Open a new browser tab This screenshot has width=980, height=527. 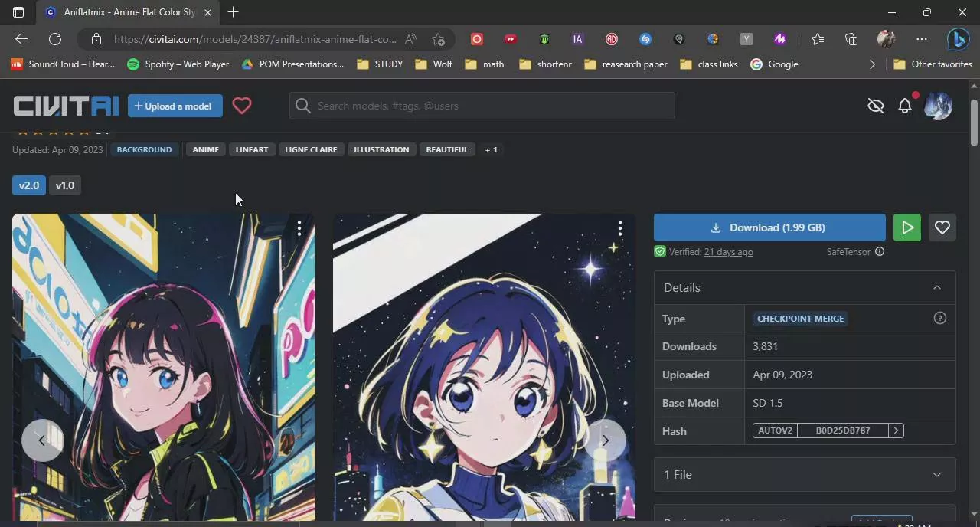tap(233, 12)
